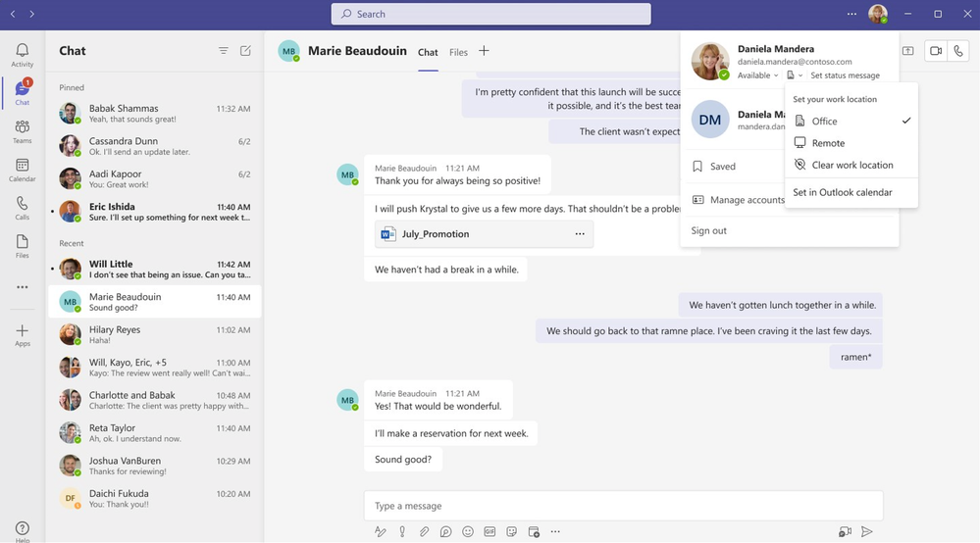This screenshot has height=543, width=980.
Task: Click the new chat compose icon
Action: (x=245, y=51)
